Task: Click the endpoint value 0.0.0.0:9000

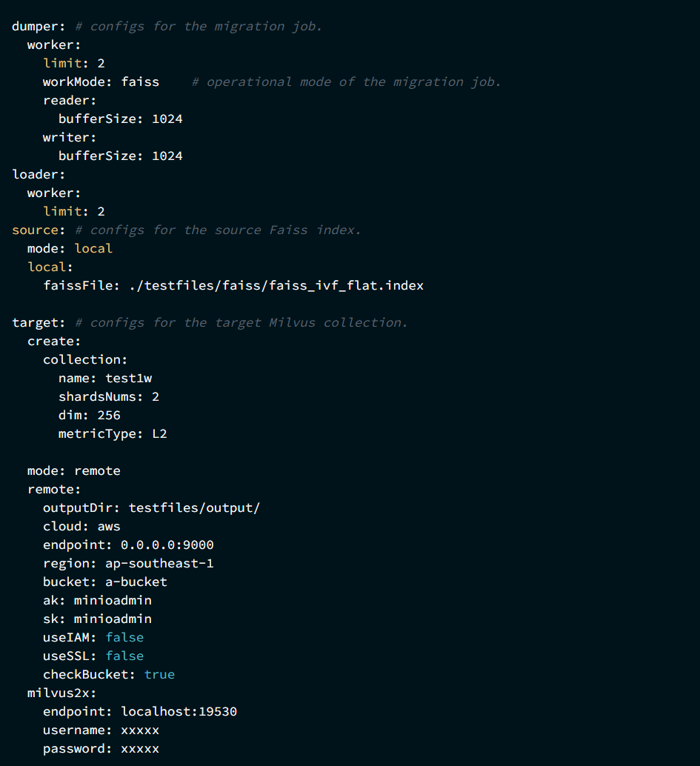Action: (x=167, y=544)
